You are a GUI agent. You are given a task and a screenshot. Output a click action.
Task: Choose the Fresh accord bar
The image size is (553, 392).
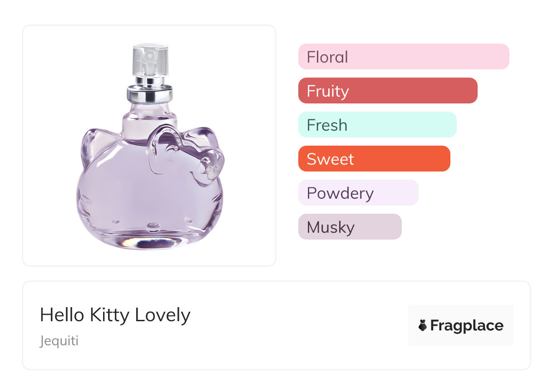[377, 125]
